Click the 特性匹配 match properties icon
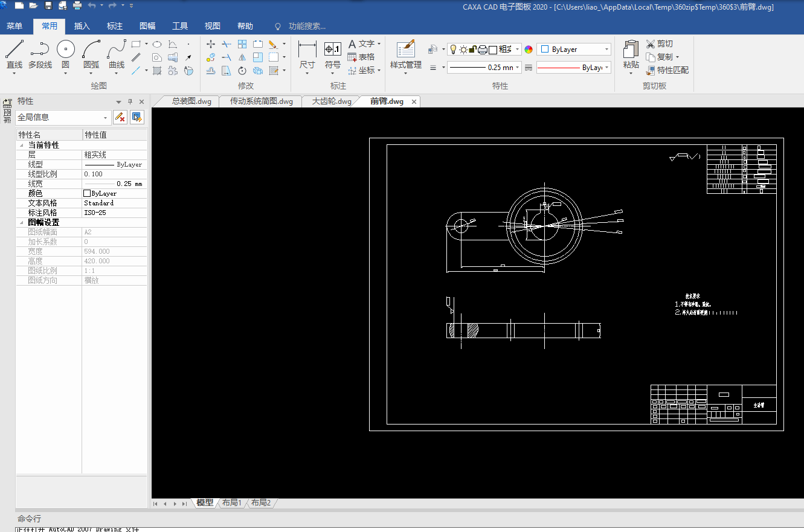The height and width of the screenshot is (532, 804). [651, 70]
